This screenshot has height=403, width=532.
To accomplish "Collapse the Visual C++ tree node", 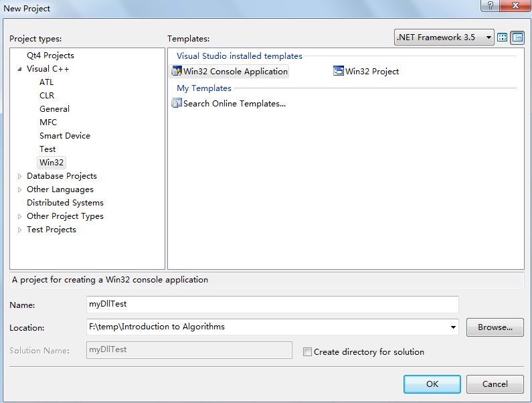I will click(x=19, y=69).
